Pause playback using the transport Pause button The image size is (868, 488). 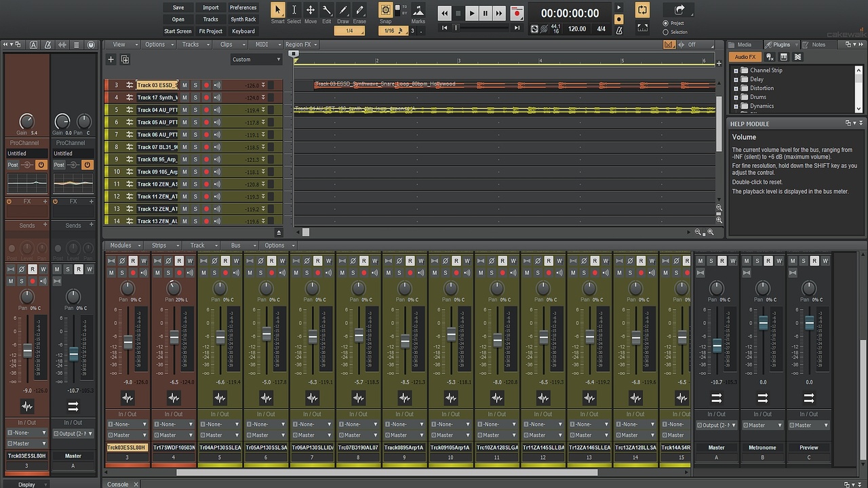486,13
